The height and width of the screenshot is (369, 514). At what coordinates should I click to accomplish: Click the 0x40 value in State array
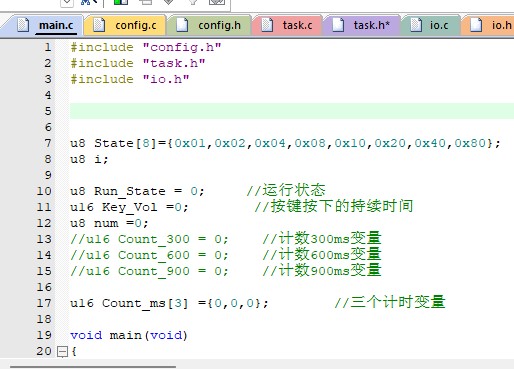(x=430, y=143)
